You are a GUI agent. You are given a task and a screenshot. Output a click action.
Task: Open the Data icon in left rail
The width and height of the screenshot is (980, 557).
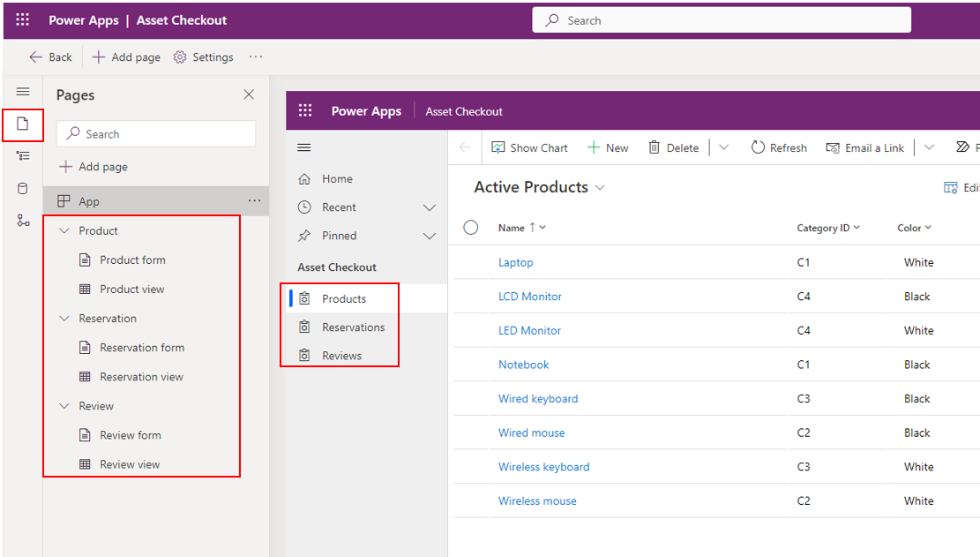[23, 189]
